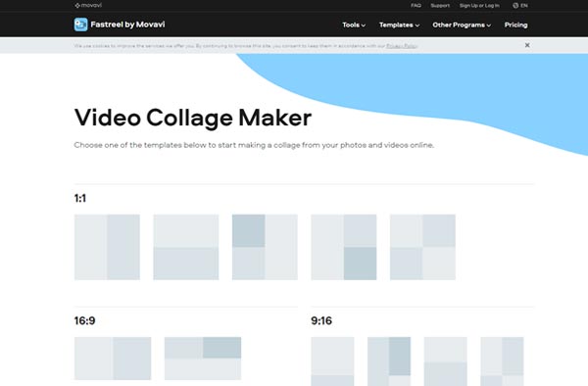Open the Privacy Policy link in cookie banner
Viewport: 588px width, 386px height.
pos(402,46)
